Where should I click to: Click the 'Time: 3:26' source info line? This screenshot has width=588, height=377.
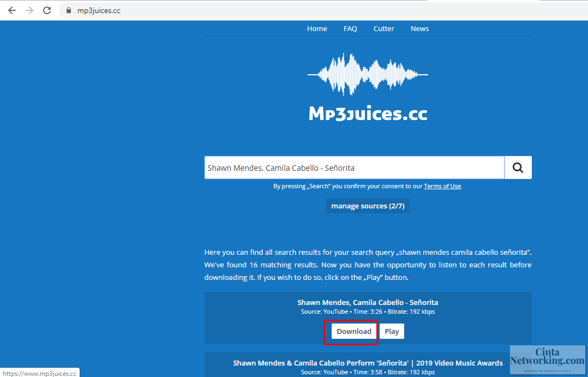368,312
